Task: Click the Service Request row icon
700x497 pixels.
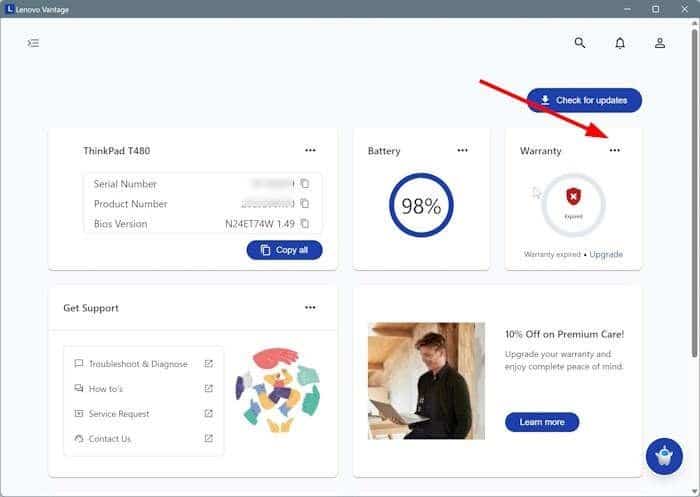Action: (79, 413)
